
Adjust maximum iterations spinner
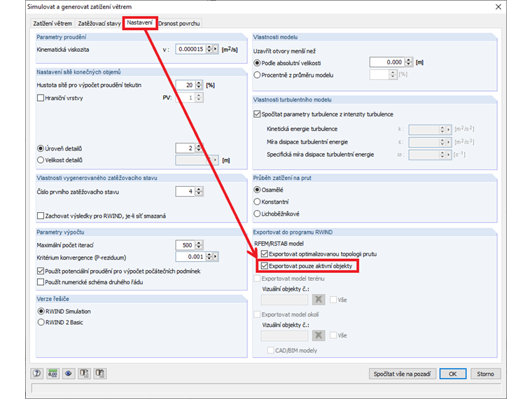[x=199, y=245]
